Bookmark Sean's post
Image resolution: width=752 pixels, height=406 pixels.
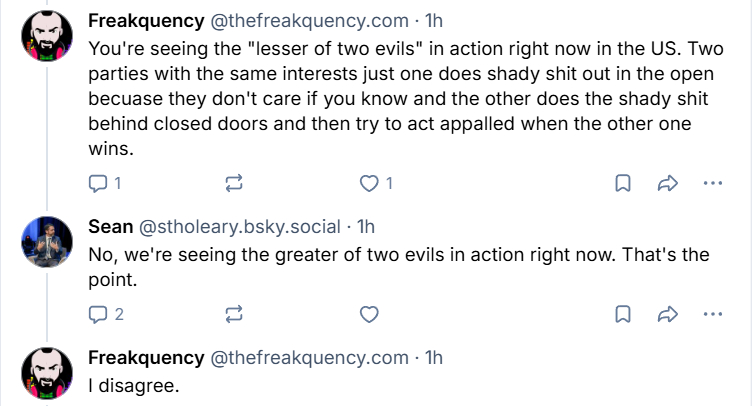(621, 314)
